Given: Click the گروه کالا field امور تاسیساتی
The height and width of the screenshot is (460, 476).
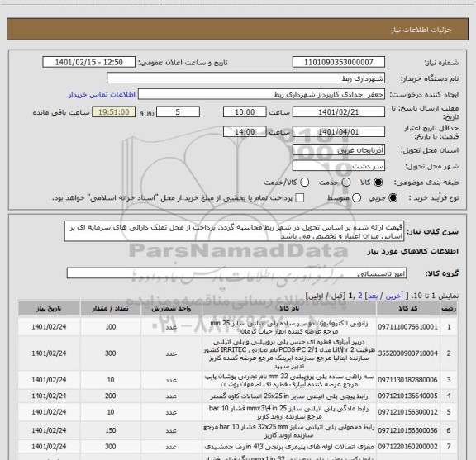Looking at the screenshot, I should click(x=236, y=273).
